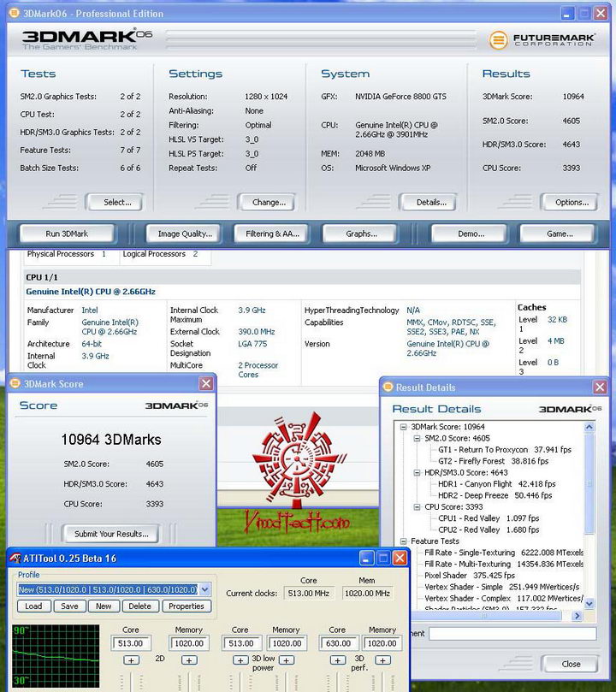Image resolution: width=616 pixels, height=692 pixels.
Task: Increase 3D low power Memory clock plus button
Action: point(287,660)
